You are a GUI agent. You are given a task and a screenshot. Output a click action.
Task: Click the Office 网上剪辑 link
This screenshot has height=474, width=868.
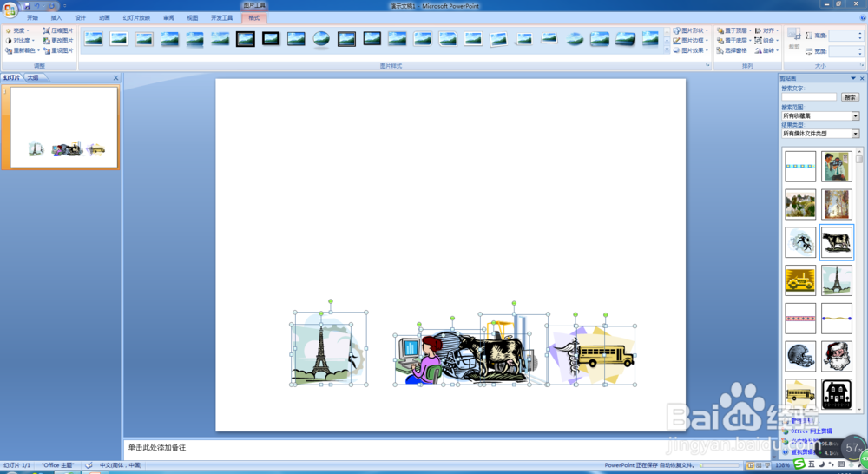coord(811,431)
